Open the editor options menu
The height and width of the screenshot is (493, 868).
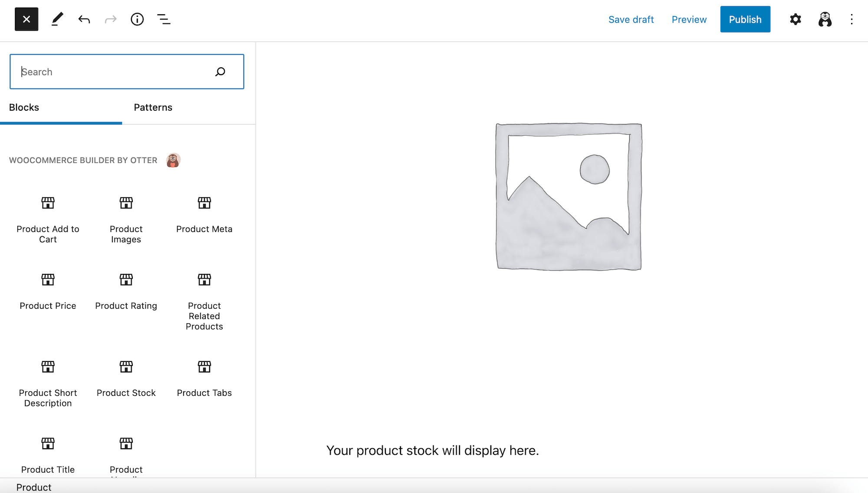point(852,19)
